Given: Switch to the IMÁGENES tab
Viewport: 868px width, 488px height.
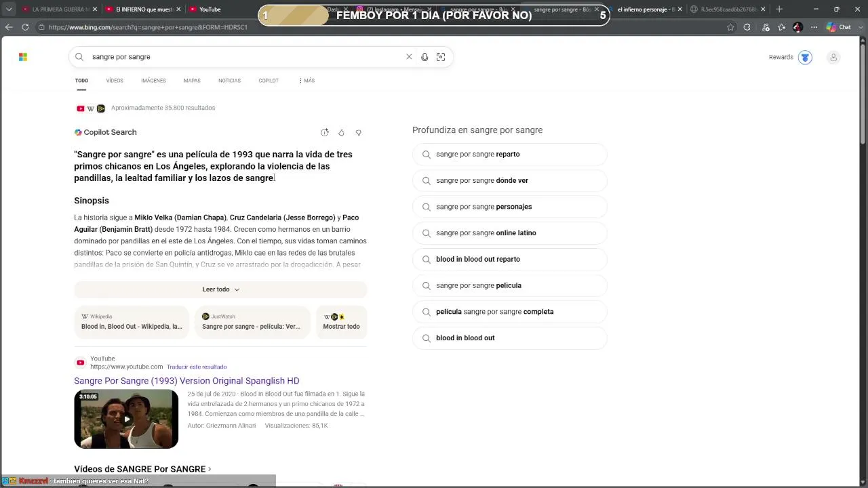Looking at the screenshot, I should [x=153, y=81].
